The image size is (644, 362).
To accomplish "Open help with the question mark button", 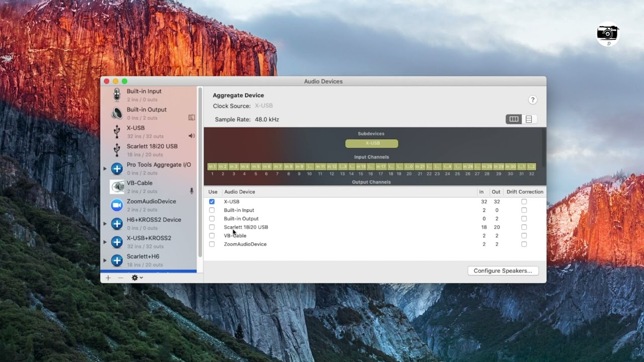I will click(x=532, y=100).
